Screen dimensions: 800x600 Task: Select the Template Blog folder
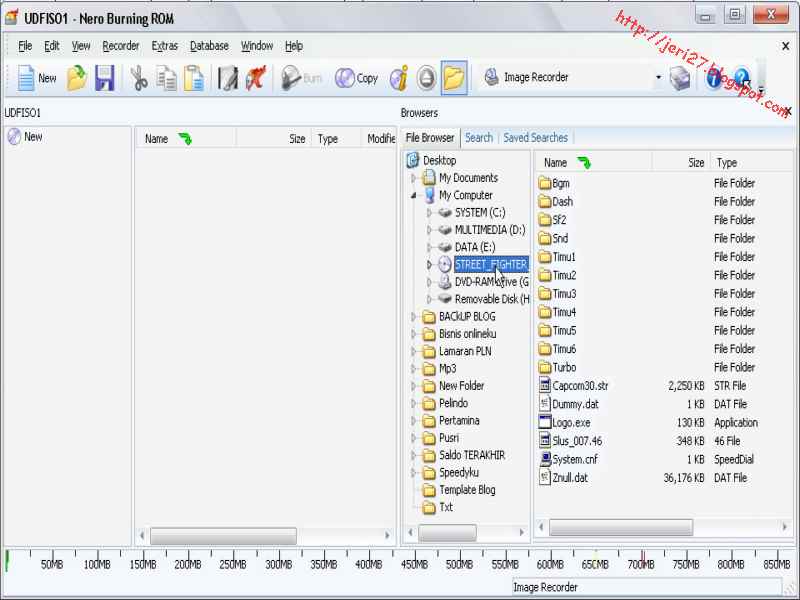[x=467, y=490]
